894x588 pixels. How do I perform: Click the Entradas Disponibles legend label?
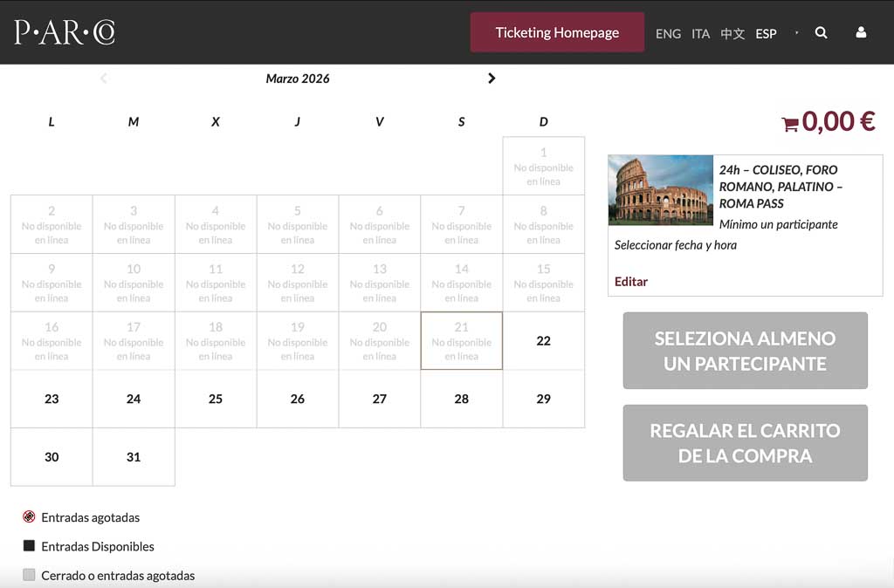click(x=98, y=546)
